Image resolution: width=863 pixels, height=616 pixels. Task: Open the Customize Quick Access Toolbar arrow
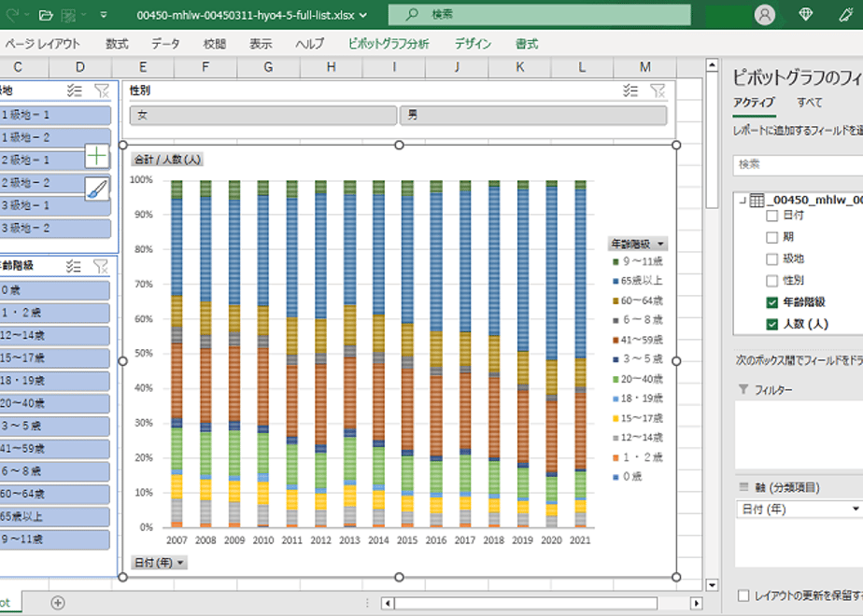tap(104, 15)
